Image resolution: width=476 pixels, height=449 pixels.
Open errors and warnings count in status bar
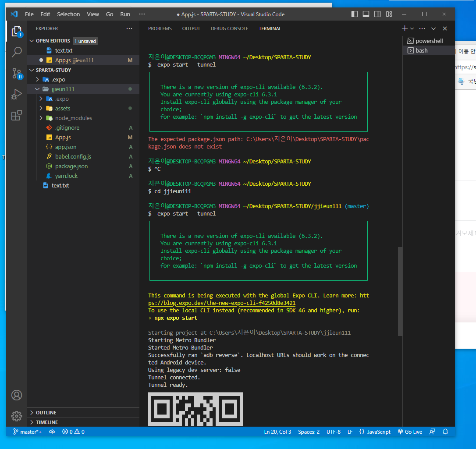[x=74, y=432]
